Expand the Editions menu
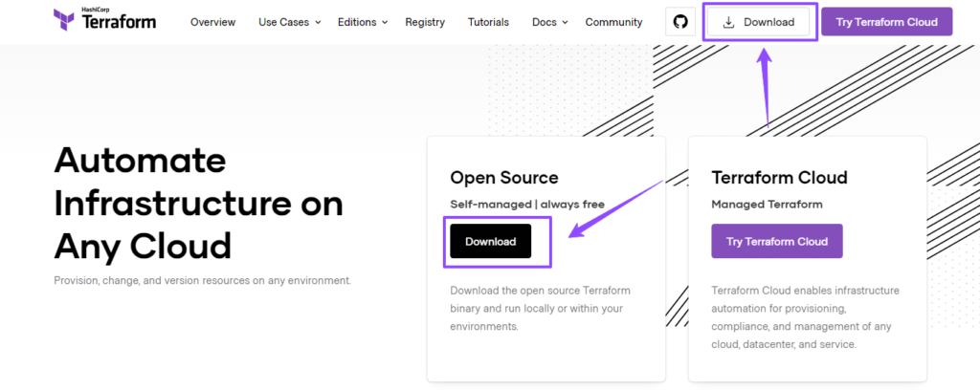Viewport: 980px width, 391px height. pos(363,23)
